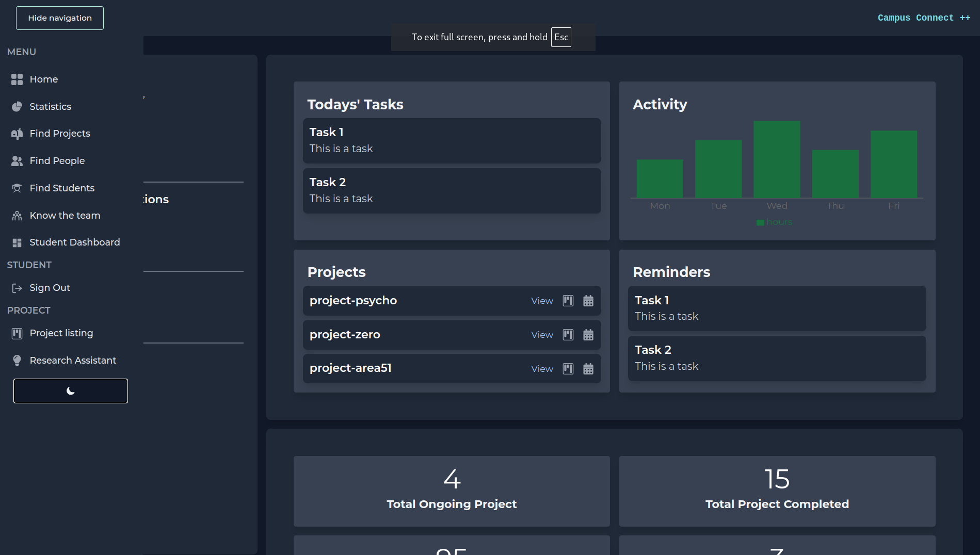Select Task 2 card in Todays' Tasks
This screenshot has width=980, height=555.
(452, 191)
